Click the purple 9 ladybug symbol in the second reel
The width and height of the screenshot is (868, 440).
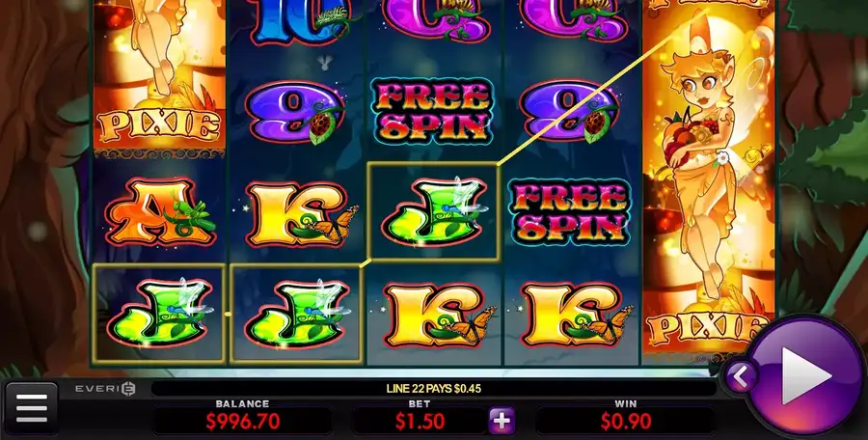tap(296, 113)
